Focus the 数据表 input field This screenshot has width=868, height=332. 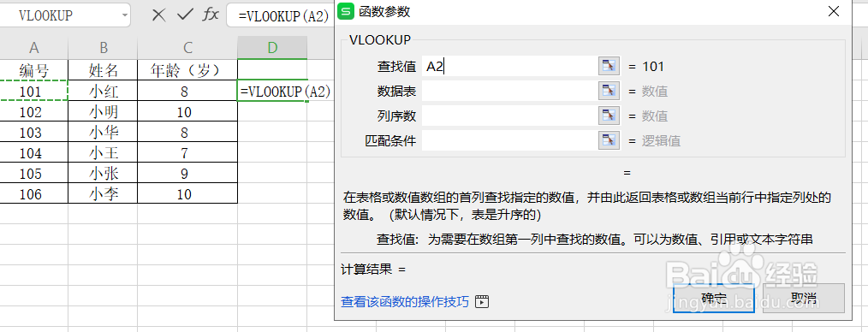click(509, 91)
